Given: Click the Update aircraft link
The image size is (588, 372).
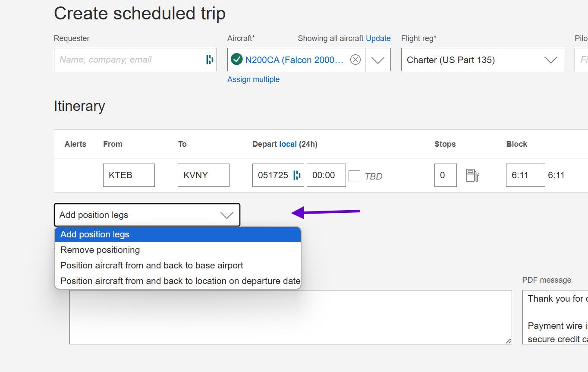Looking at the screenshot, I should click(x=378, y=38).
